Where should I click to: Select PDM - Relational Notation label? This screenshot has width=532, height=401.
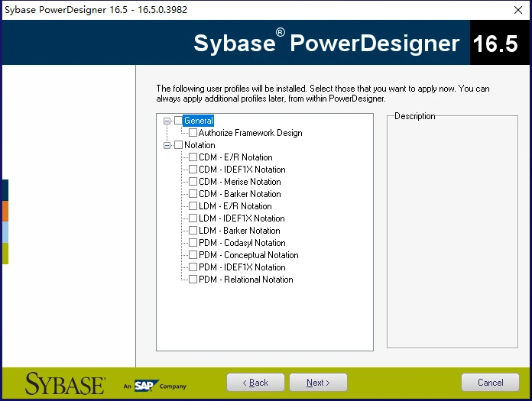245,280
